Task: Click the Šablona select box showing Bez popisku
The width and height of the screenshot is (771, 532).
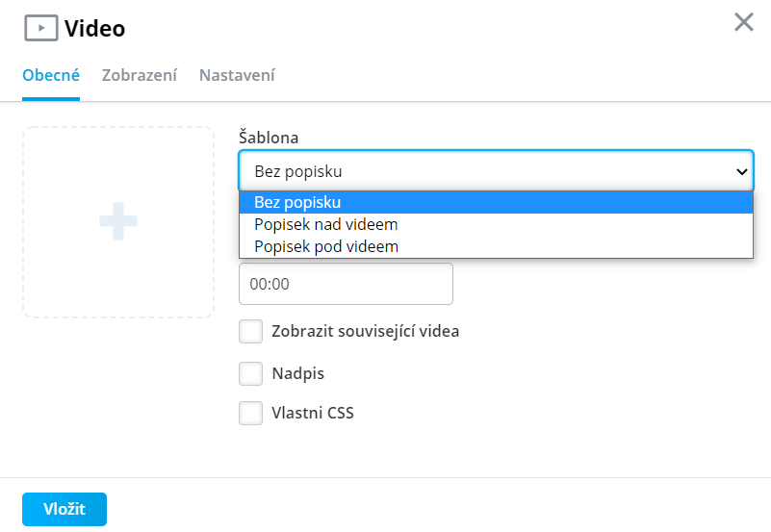Action: [x=496, y=171]
